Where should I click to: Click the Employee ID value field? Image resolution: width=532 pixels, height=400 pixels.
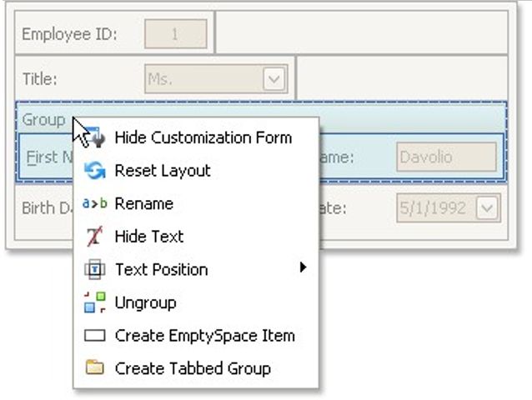point(175,34)
